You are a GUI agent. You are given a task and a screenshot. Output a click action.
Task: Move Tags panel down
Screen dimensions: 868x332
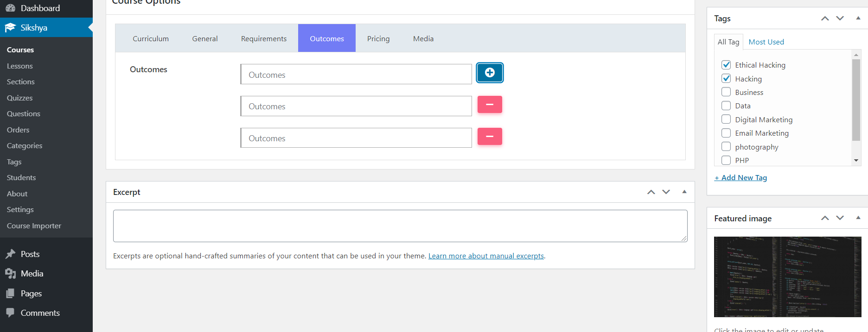840,19
